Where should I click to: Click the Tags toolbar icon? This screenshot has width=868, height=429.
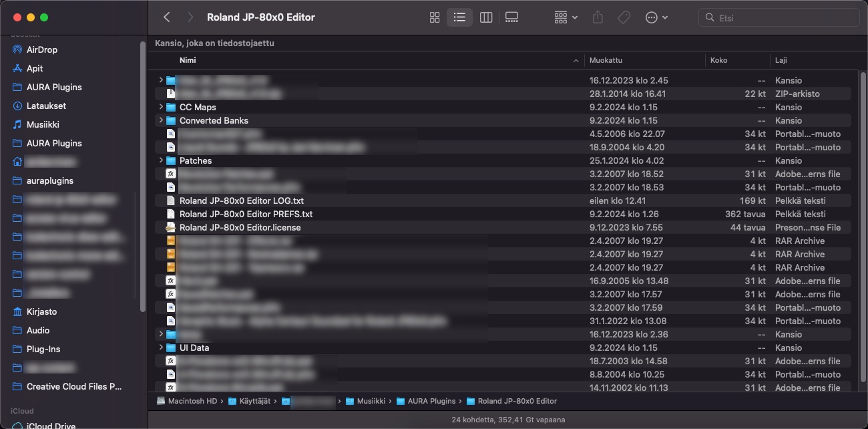coord(624,17)
